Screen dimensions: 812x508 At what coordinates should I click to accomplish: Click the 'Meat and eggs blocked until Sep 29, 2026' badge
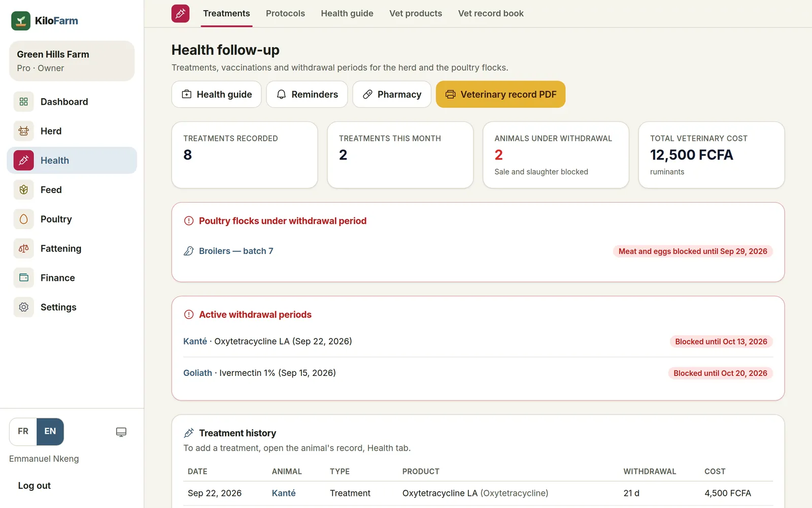693,251
